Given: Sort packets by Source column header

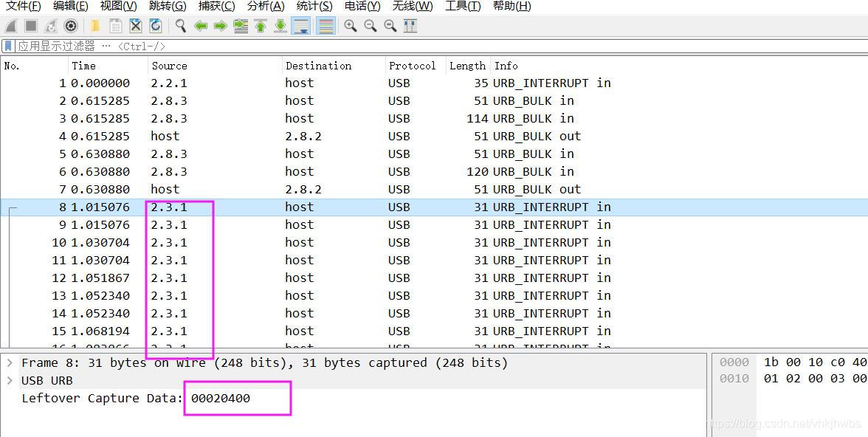Looking at the screenshot, I should tap(169, 66).
